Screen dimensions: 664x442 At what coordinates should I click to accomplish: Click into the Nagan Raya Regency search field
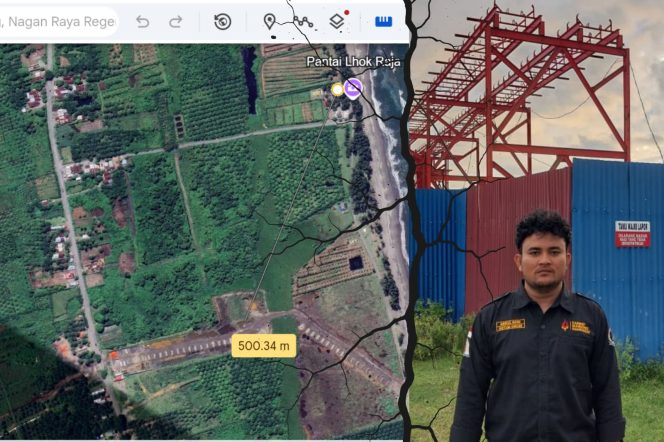pos(58,22)
